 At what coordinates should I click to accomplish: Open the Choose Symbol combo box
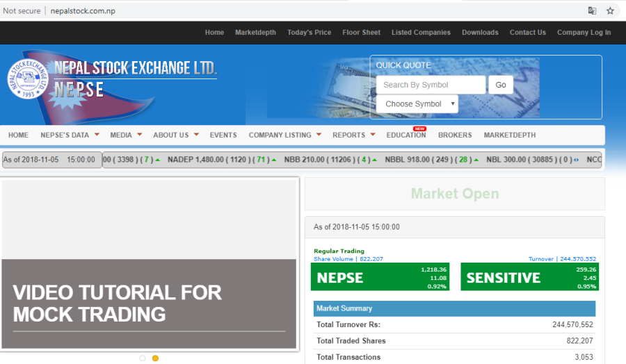click(417, 104)
